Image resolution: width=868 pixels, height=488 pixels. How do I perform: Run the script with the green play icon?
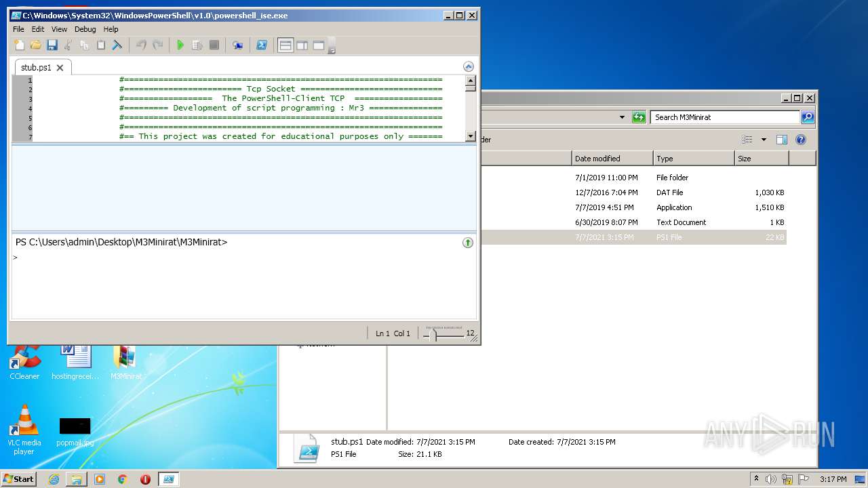point(180,45)
